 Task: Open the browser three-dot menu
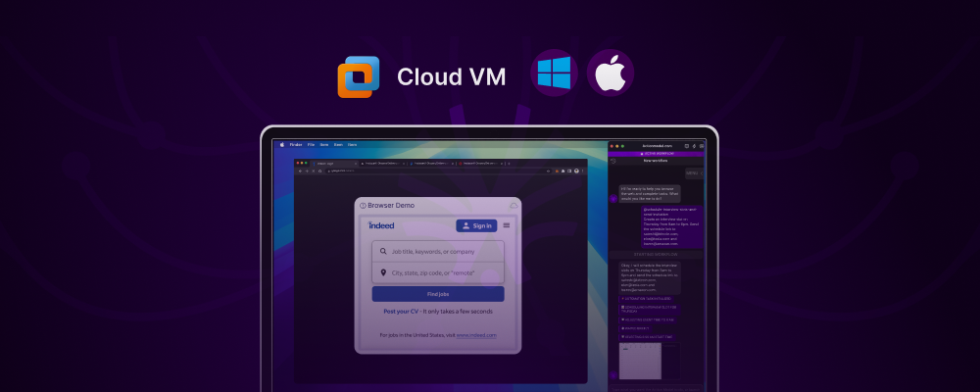(582, 171)
